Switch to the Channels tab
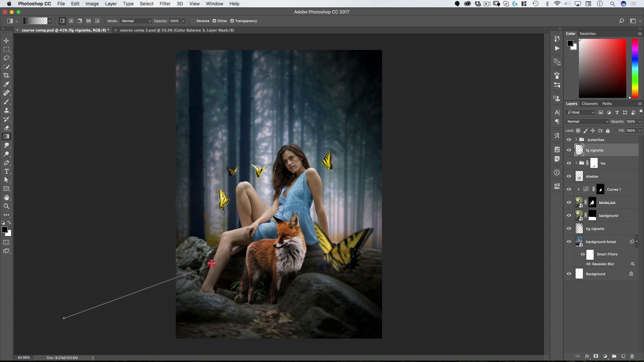Viewport: 644px width, 362px height. (589, 104)
